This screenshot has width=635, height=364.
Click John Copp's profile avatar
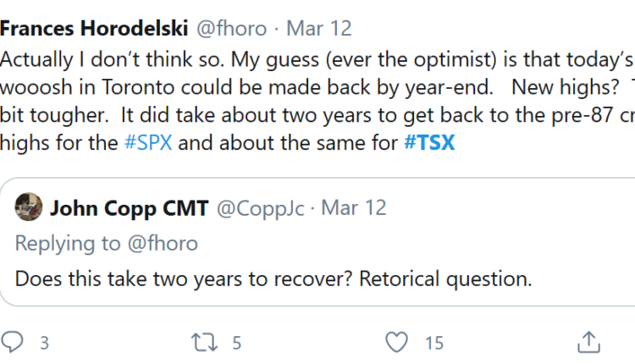[x=30, y=207]
